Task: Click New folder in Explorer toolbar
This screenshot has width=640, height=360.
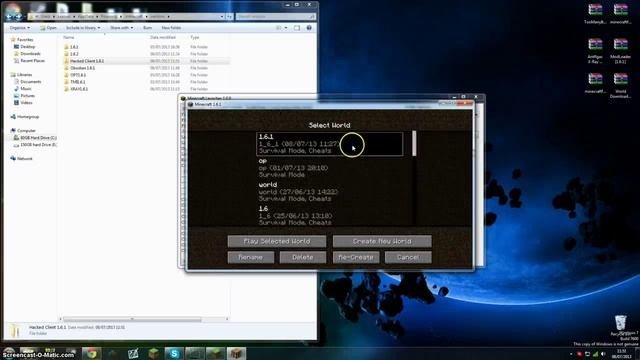Action: click(x=171, y=28)
